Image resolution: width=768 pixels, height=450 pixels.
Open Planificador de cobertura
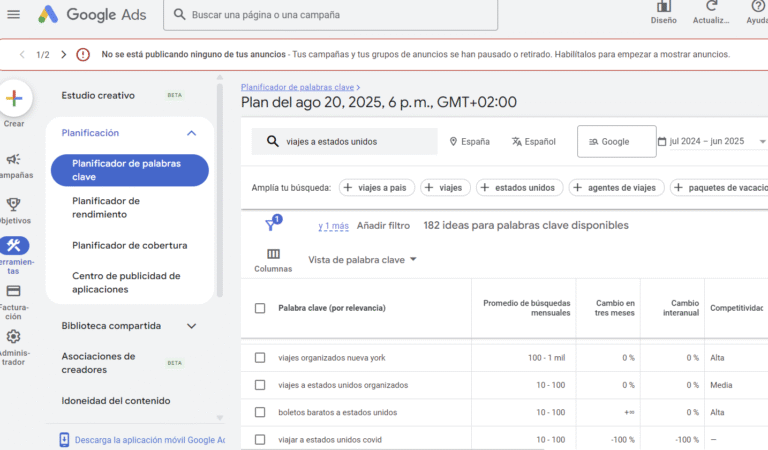click(x=129, y=245)
